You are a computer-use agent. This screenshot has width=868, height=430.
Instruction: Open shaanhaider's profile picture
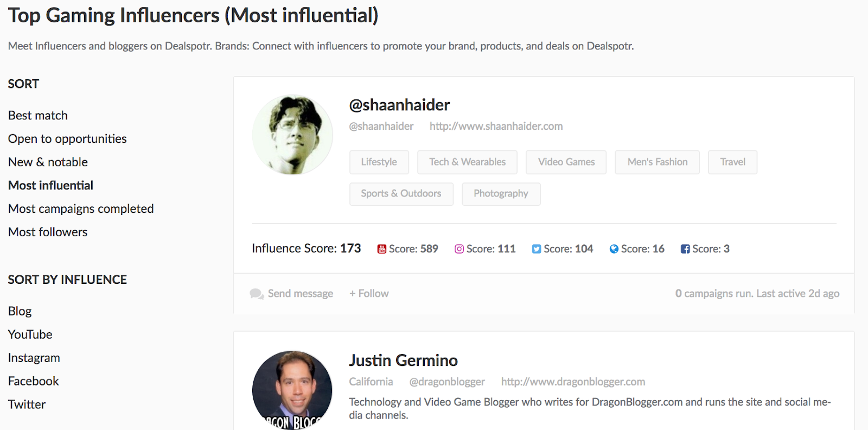[292, 135]
